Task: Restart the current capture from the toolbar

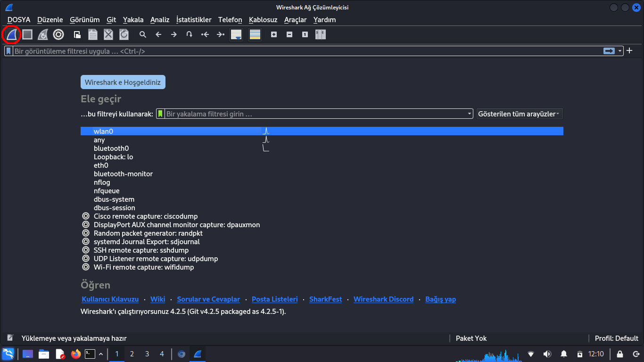Action: click(x=43, y=34)
